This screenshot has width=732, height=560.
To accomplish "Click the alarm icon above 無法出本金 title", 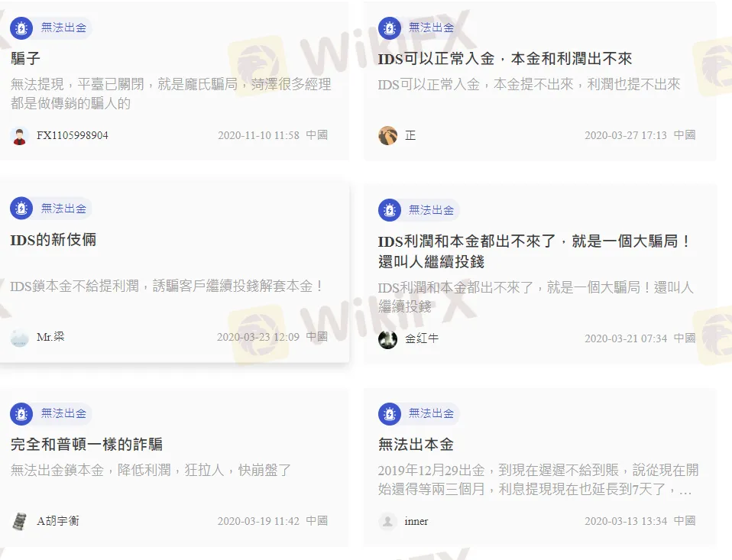I will 390,413.
